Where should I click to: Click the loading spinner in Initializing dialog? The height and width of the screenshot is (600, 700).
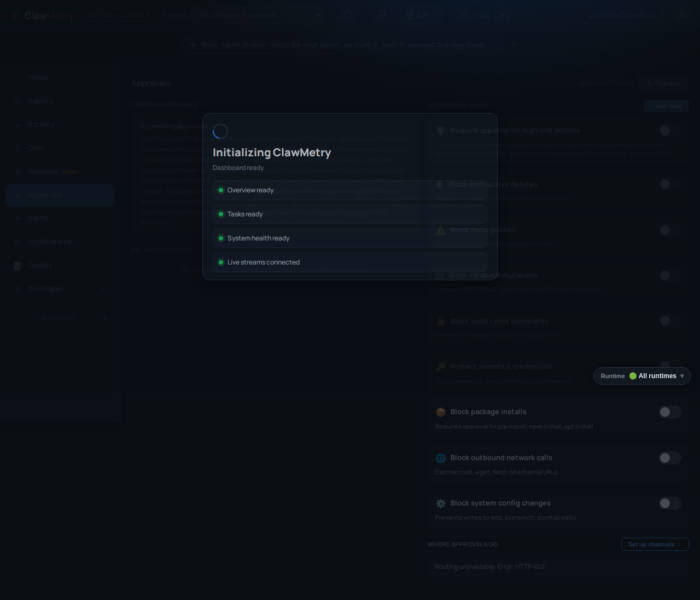(x=220, y=131)
